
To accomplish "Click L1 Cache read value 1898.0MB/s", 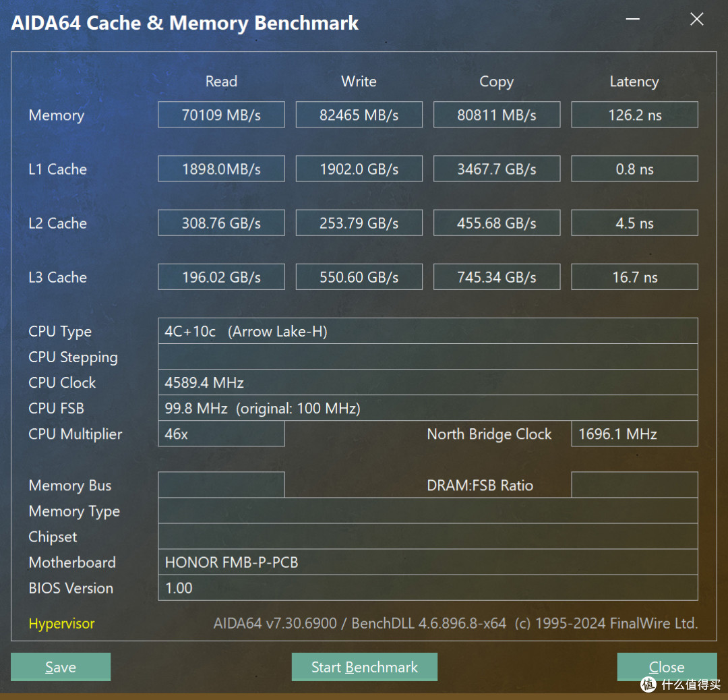I will pos(221,169).
